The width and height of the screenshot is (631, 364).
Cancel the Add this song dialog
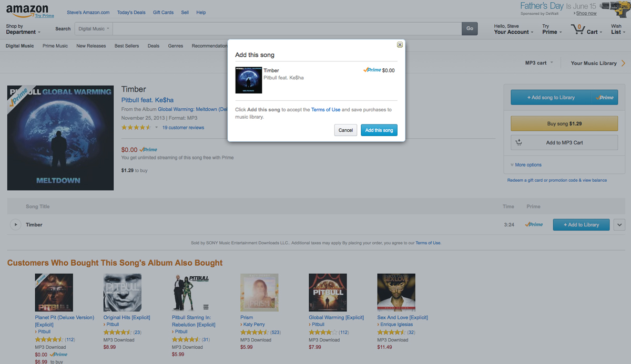(x=345, y=130)
